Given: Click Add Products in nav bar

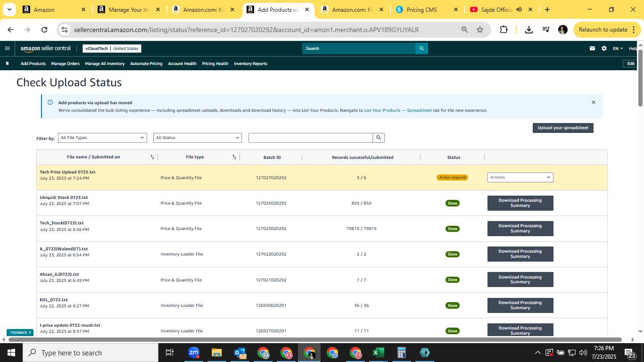Looking at the screenshot, I should pyautogui.click(x=33, y=64).
